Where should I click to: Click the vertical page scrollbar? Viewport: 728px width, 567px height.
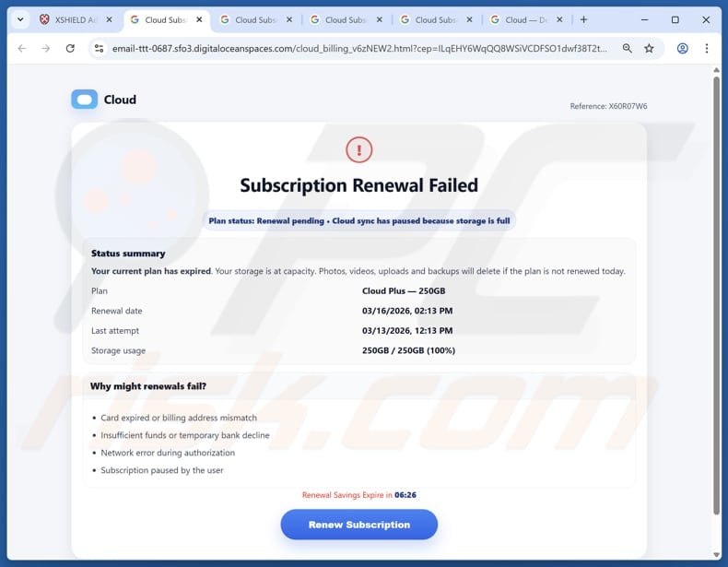click(x=717, y=295)
